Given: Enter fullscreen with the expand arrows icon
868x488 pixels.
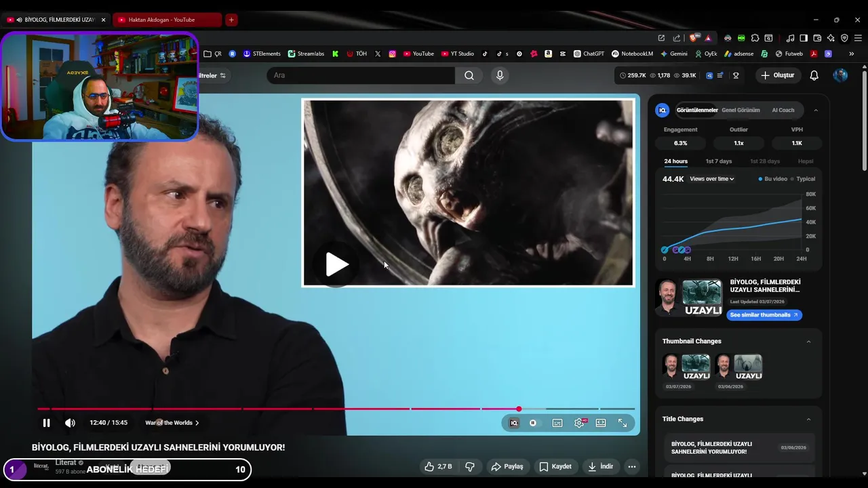Looking at the screenshot, I should coord(623,423).
